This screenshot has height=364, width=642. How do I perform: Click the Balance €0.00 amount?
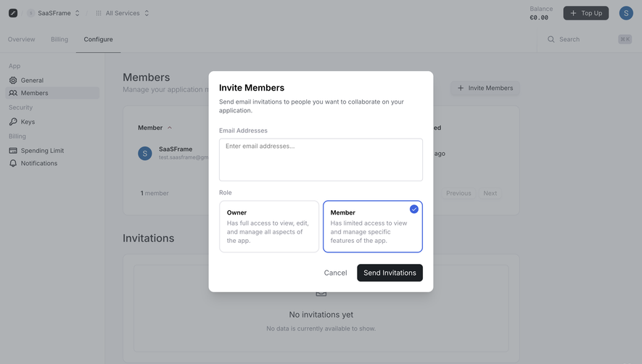(x=539, y=17)
